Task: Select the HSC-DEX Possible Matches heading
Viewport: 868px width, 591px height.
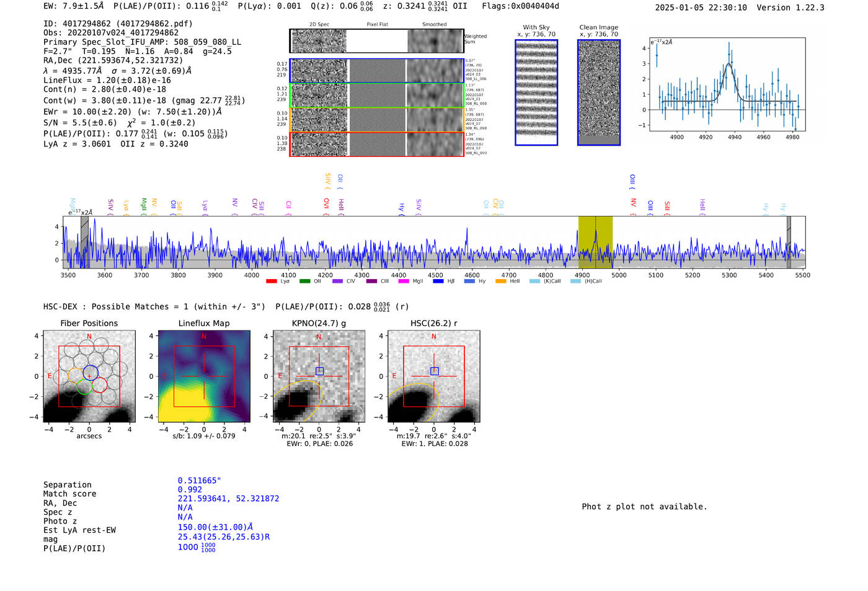Action: 154,306
